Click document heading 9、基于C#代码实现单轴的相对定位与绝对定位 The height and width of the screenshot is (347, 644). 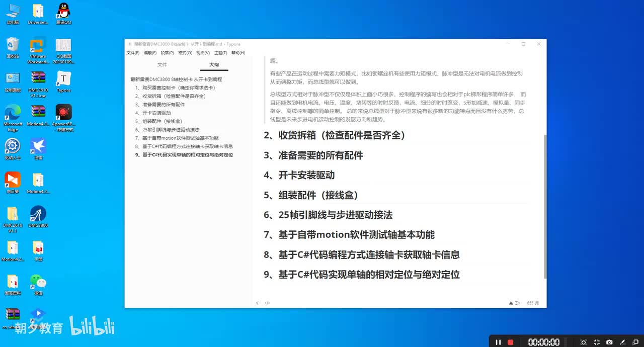tap(362, 275)
